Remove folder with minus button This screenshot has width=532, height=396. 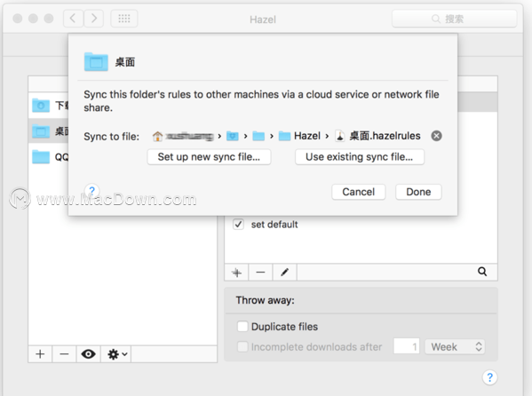64,354
